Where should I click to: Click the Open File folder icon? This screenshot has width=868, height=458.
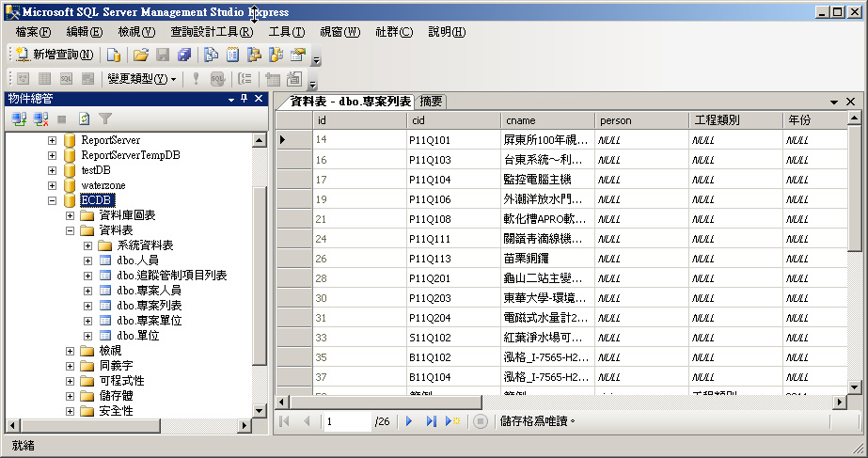(141, 55)
